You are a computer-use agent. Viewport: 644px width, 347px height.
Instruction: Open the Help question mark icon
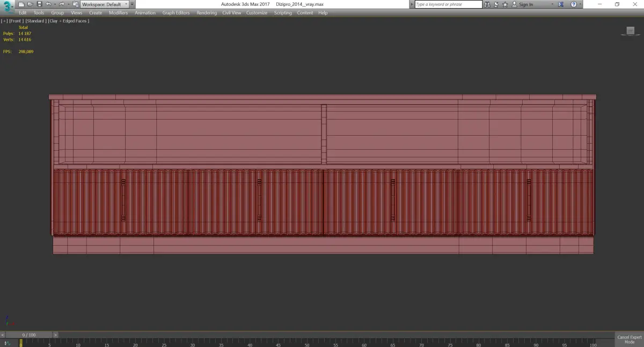click(573, 4)
